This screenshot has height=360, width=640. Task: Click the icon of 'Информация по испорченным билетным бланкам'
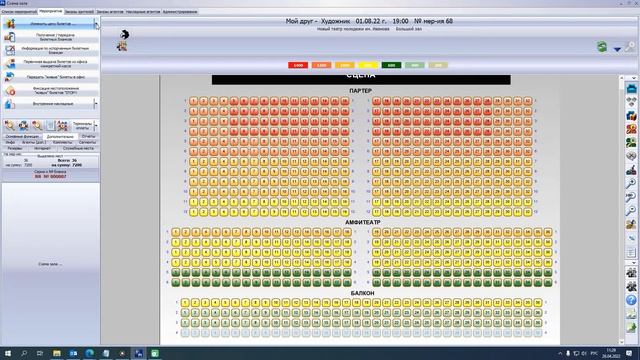[10, 50]
